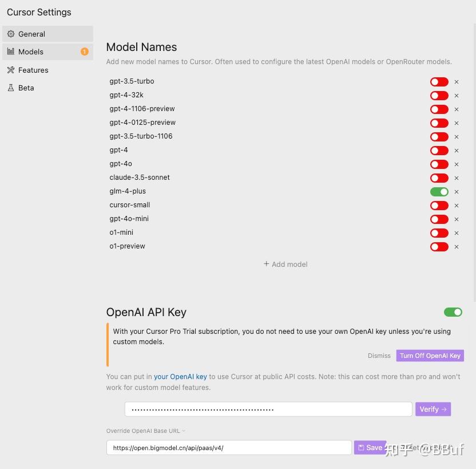476x469 pixels.
Task: Disable the glm-4-plus model toggle
Action: tap(439, 192)
